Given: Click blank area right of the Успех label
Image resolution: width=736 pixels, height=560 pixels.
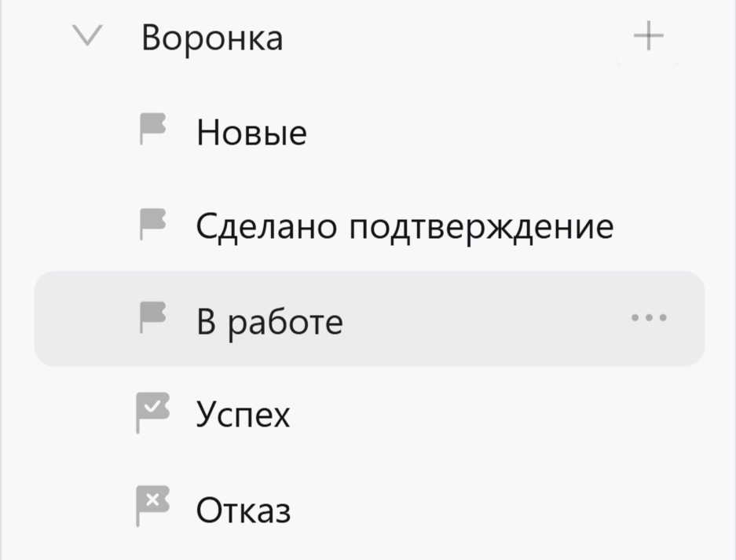Looking at the screenshot, I should (487, 413).
